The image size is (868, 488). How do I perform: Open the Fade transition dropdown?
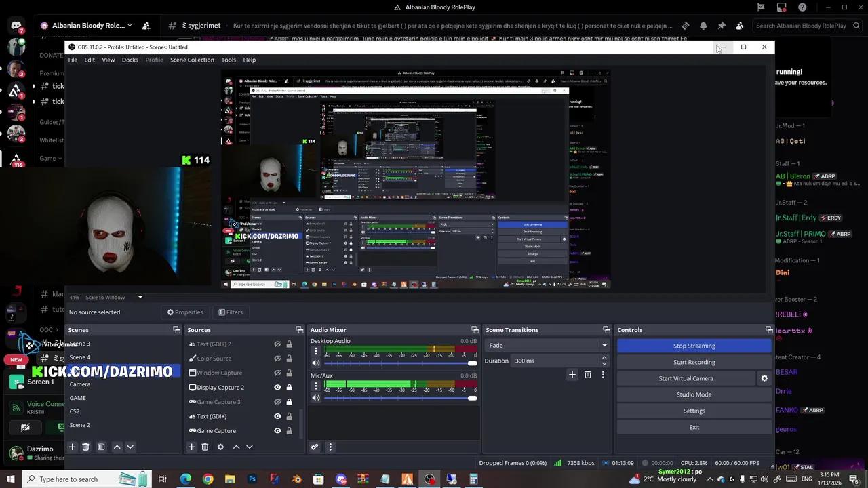pos(603,345)
